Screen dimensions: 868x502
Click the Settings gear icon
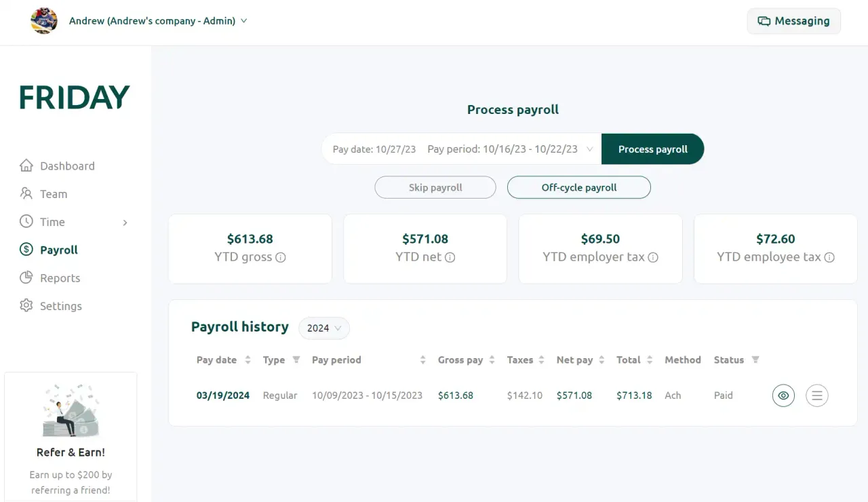point(26,305)
